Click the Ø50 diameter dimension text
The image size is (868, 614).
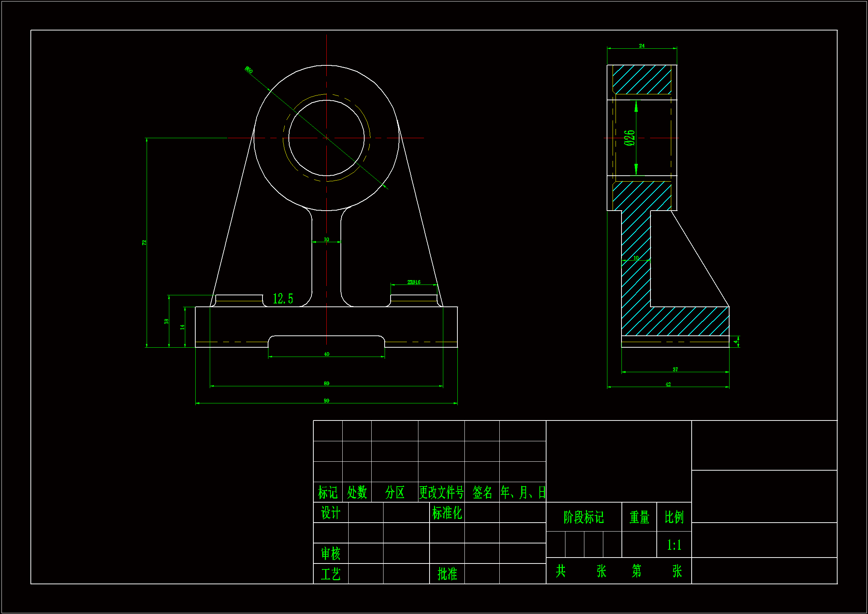(x=248, y=70)
